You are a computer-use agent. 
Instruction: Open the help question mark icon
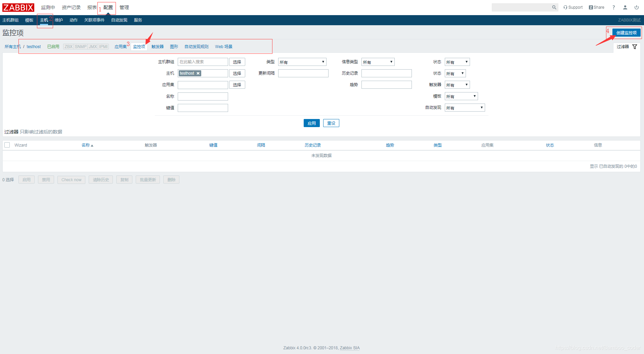click(614, 7)
